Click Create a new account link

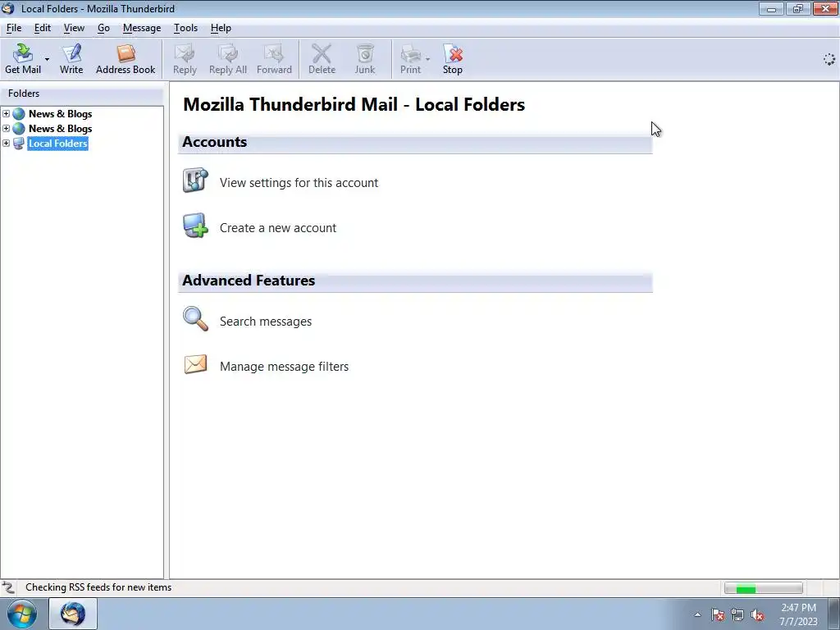click(x=278, y=228)
